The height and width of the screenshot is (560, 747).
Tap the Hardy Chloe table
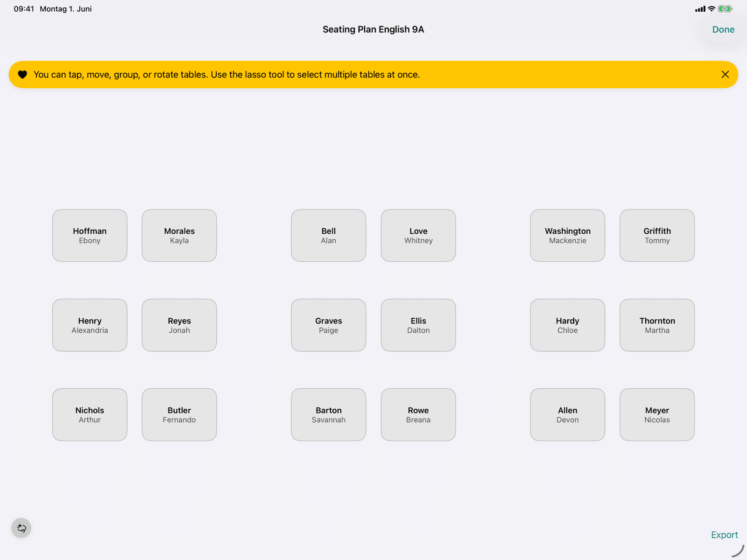[568, 325]
